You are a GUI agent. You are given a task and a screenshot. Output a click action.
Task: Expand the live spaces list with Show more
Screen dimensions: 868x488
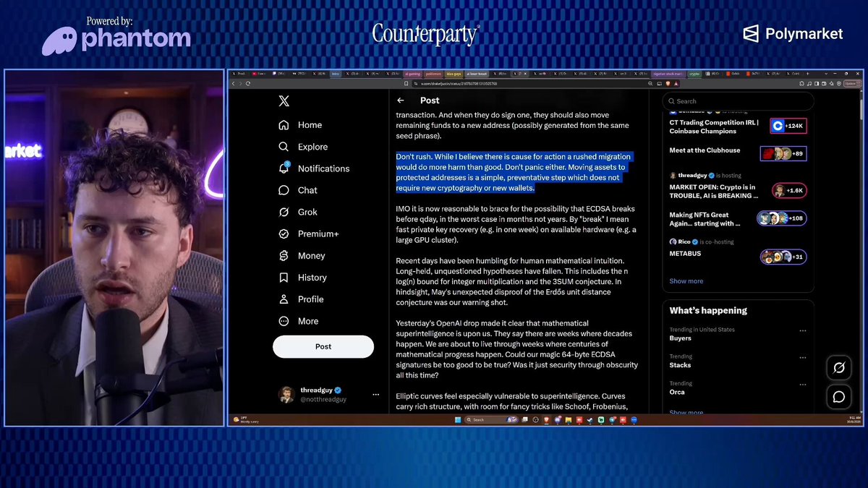(686, 281)
